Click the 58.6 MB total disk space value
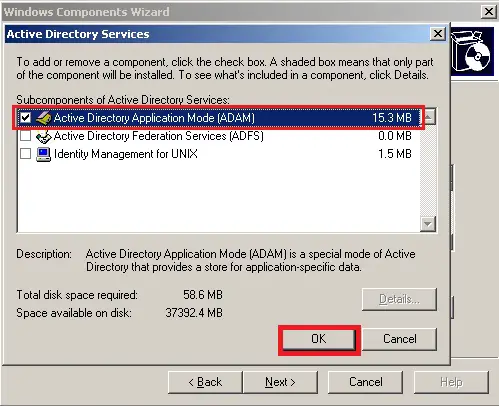This screenshot has height=406, width=499. (x=203, y=295)
